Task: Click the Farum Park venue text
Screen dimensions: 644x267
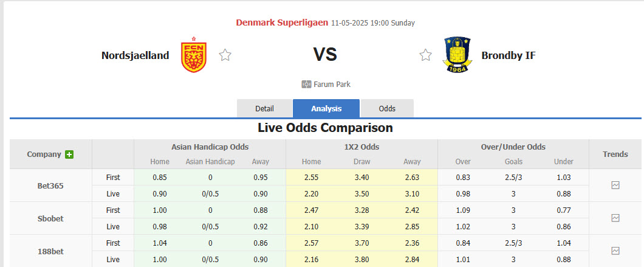Action: (332, 85)
